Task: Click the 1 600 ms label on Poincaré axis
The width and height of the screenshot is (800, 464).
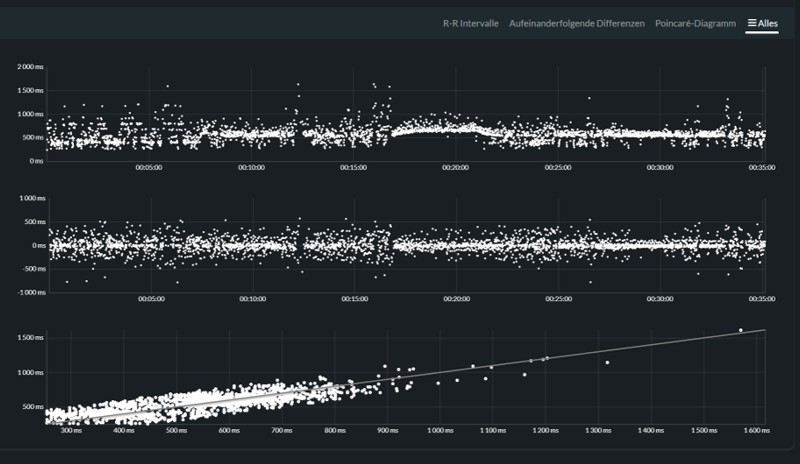Action: (756, 430)
